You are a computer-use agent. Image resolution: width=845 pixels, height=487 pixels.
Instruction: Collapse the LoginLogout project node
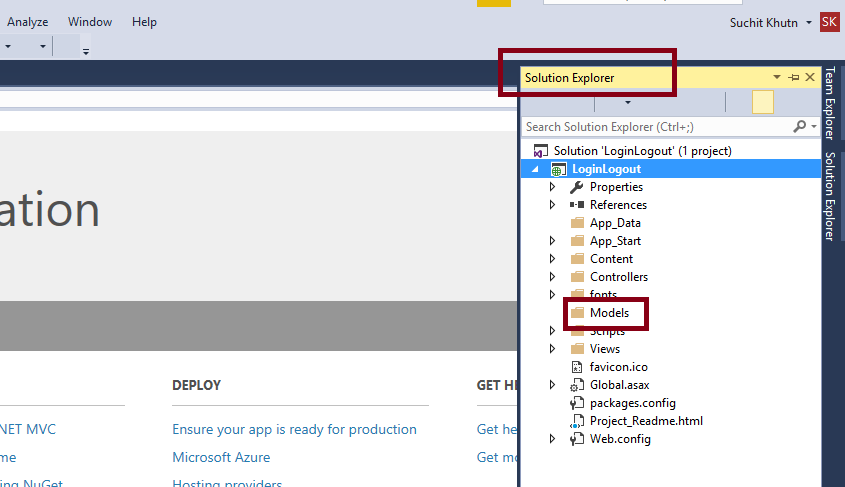535,169
